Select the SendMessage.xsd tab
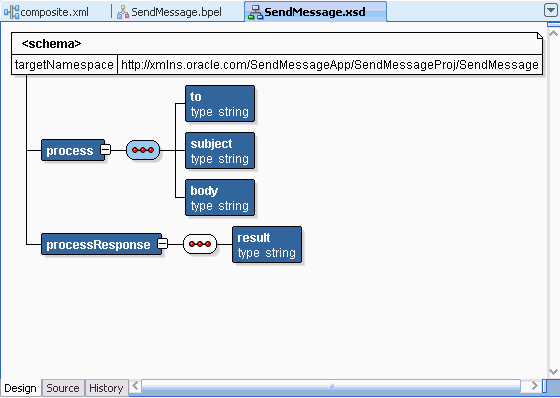 (315, 12)
